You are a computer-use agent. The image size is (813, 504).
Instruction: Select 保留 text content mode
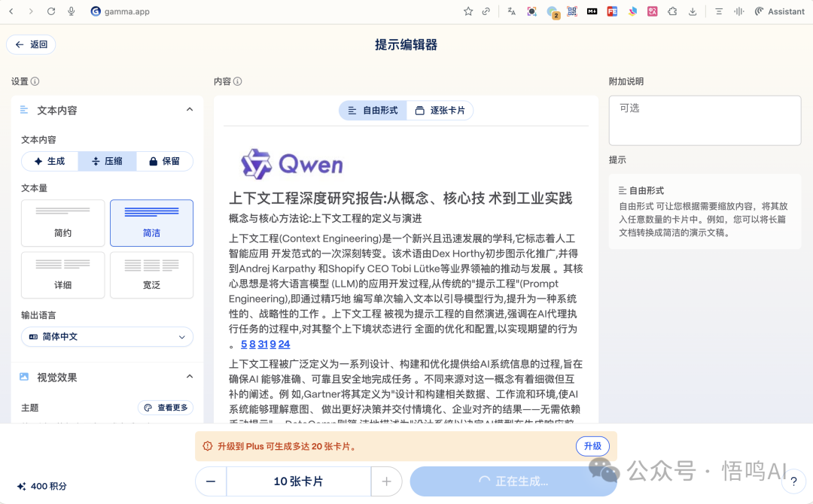(164, 161)
